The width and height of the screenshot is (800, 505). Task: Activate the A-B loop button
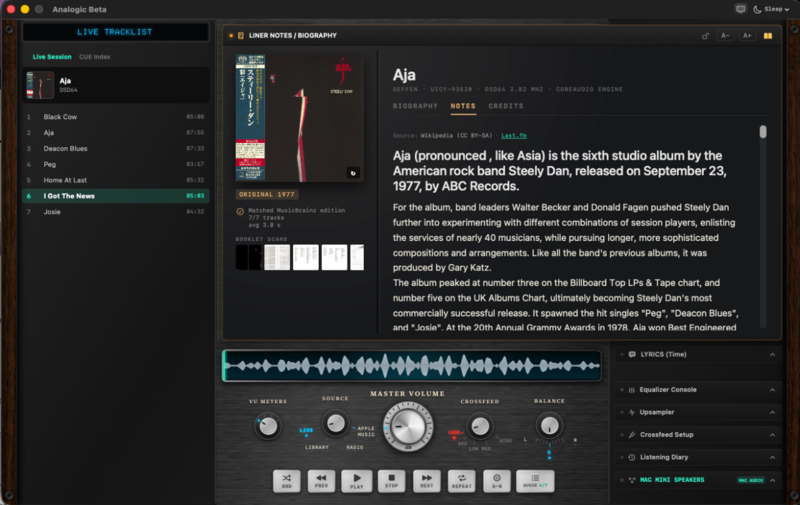496,481
